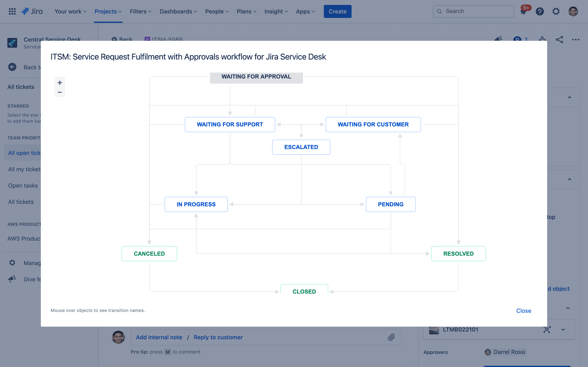The width and height of the screenshot is (588, 367).
Task: Click the Jira logo
Action: 32,11
